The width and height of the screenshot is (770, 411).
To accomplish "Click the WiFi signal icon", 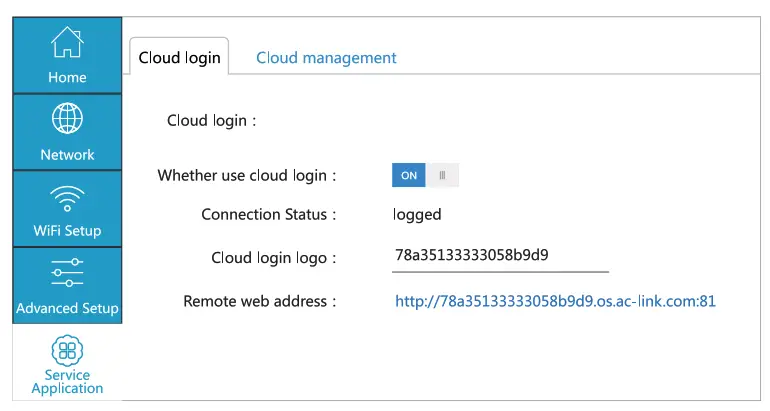I will 67,198.
